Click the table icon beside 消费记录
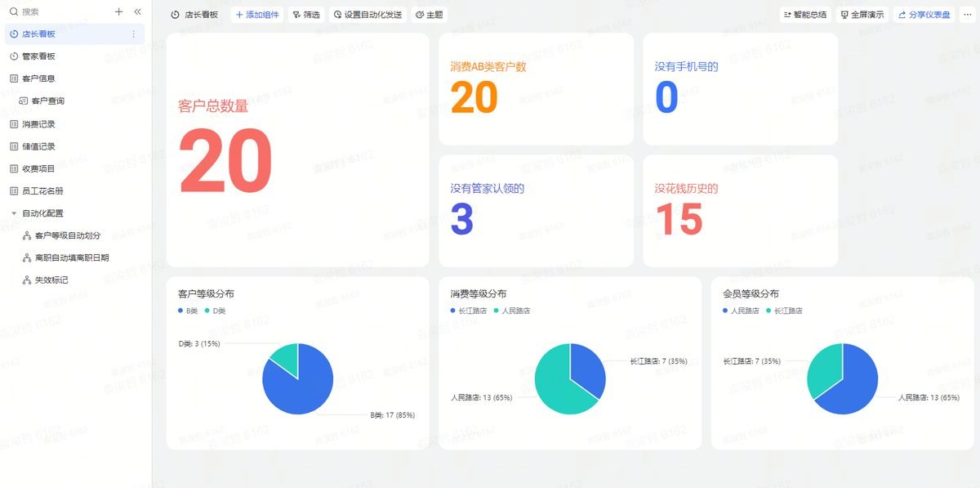980x488 pixels. (14, 124)
